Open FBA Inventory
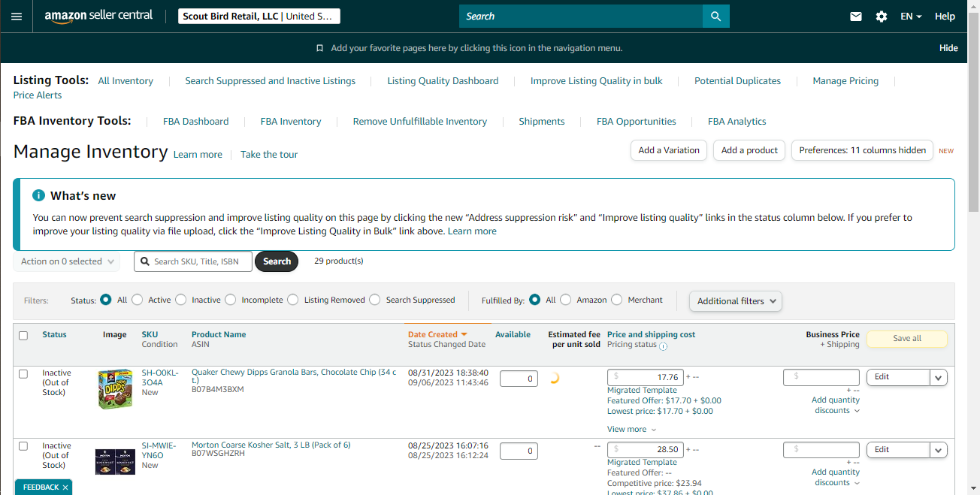This screenshot has width=980, height=495. [x=291, y=122]
